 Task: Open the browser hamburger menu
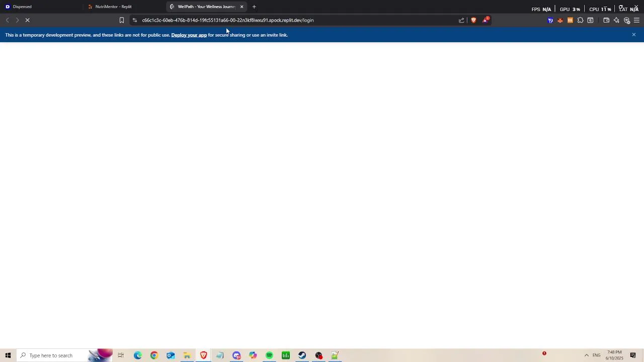tap(636, 21)
